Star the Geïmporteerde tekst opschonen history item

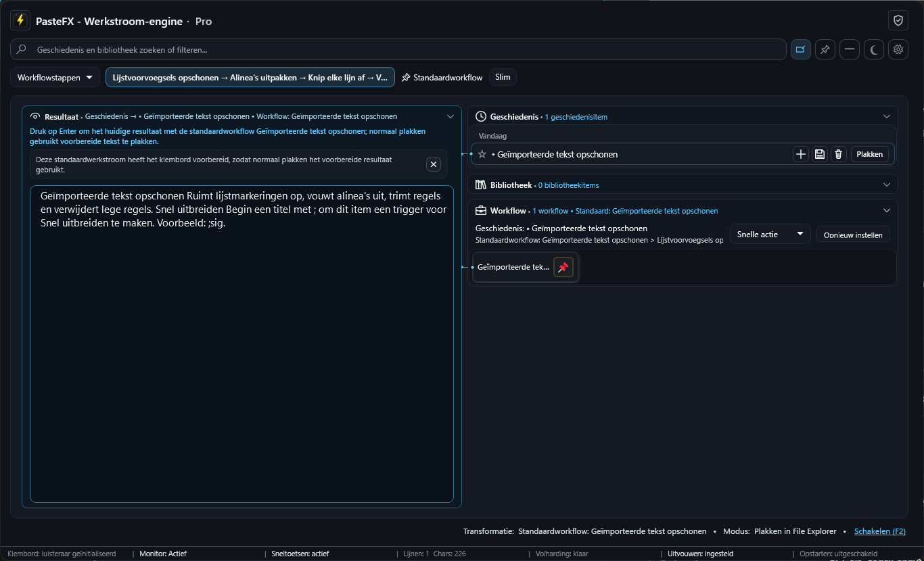point(482,154)
